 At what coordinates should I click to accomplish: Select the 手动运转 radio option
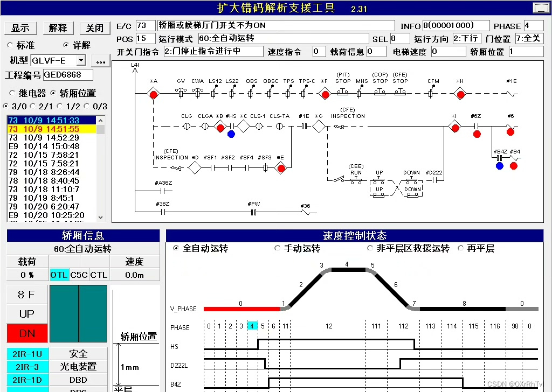pyautogui.click(x=277, y=248)
